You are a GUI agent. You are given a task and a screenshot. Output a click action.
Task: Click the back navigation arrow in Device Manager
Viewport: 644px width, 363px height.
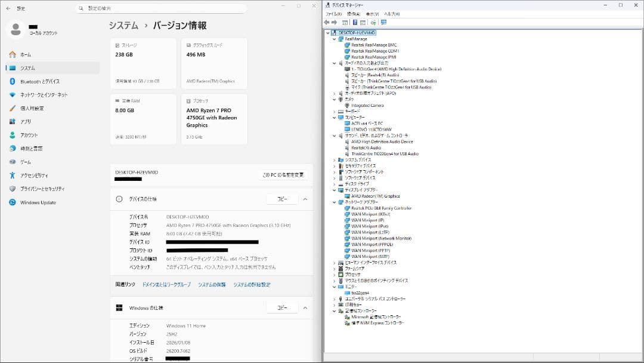coord(327,23)
